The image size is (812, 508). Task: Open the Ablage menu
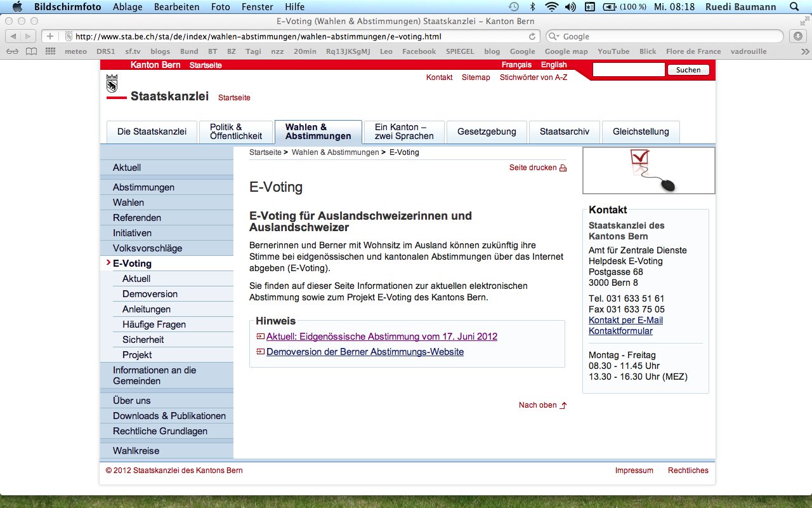coord(128,7)
